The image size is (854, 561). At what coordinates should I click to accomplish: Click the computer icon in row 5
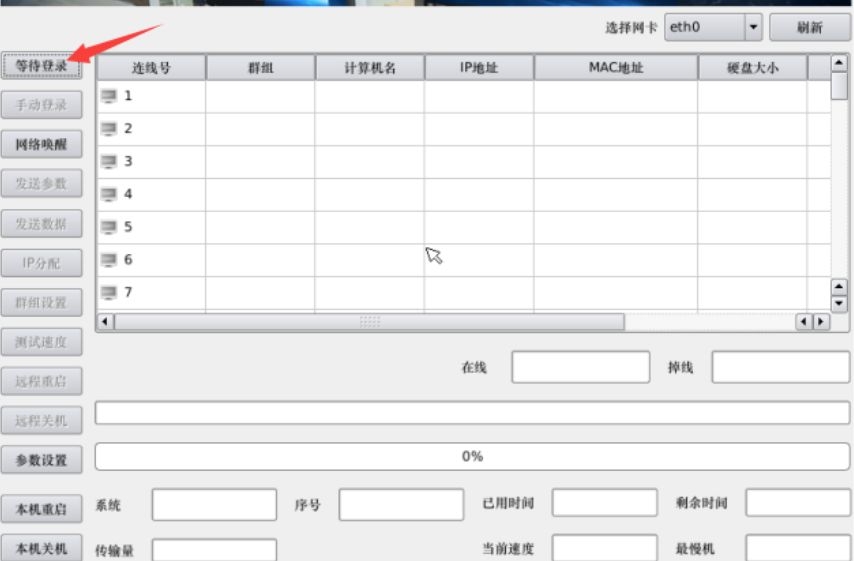pos(109,227)
